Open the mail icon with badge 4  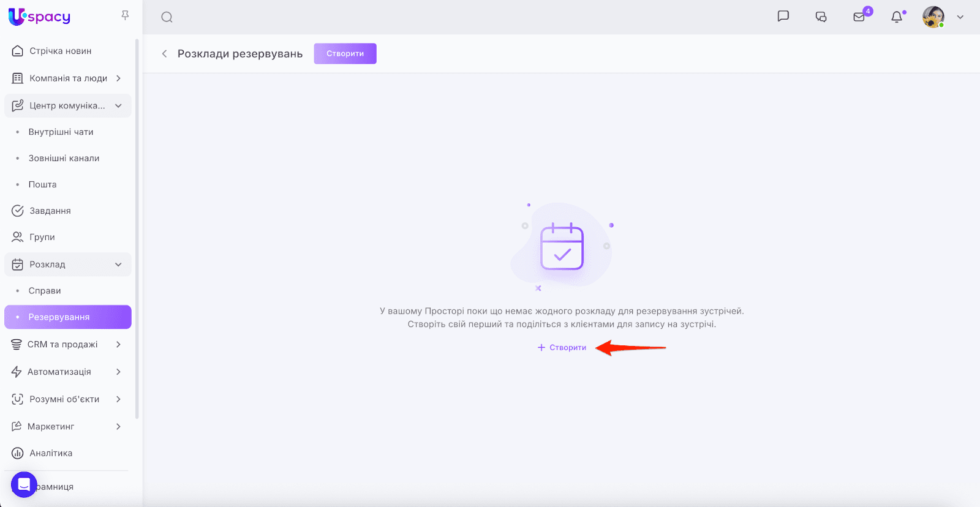click(859, 17)
